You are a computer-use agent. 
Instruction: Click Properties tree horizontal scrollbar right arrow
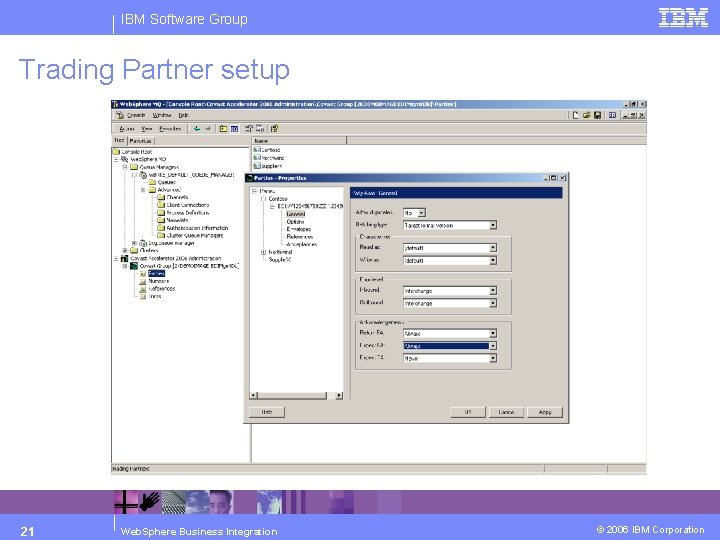(x=339, y=395)
